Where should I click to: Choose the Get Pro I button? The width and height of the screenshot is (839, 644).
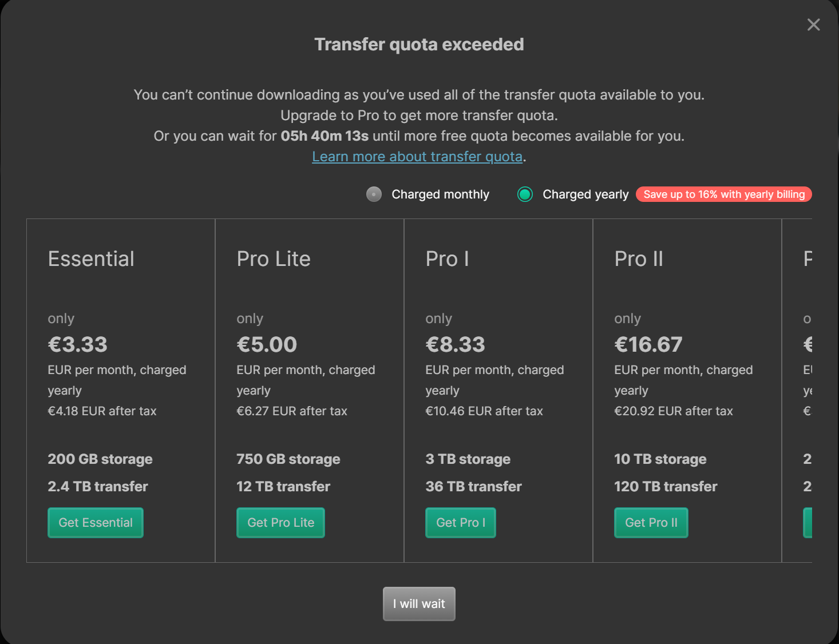click(460, 523)
